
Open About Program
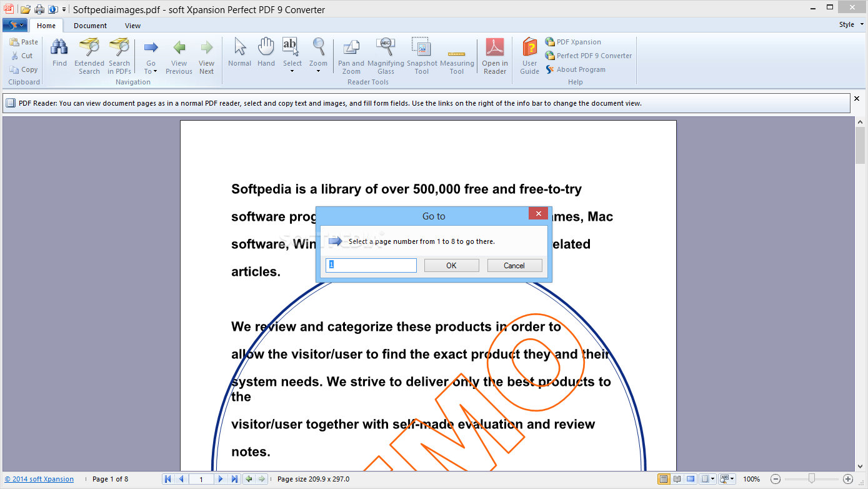576,69
